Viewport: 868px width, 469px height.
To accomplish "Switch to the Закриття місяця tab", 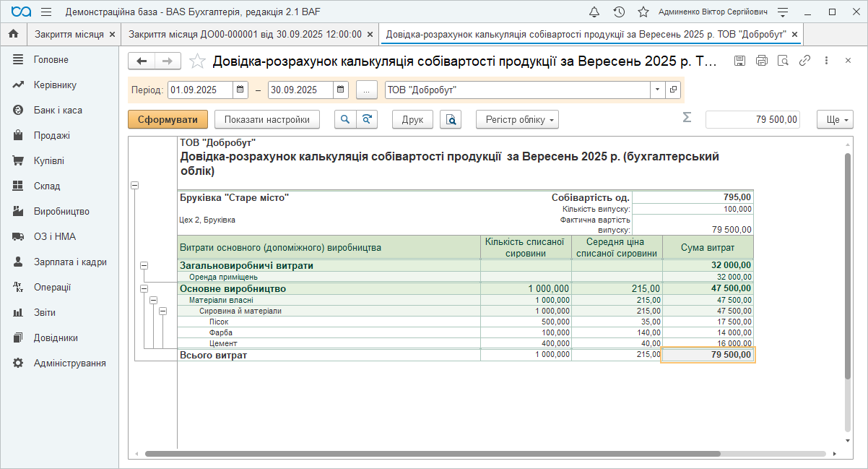I will [x=69, y=34].
